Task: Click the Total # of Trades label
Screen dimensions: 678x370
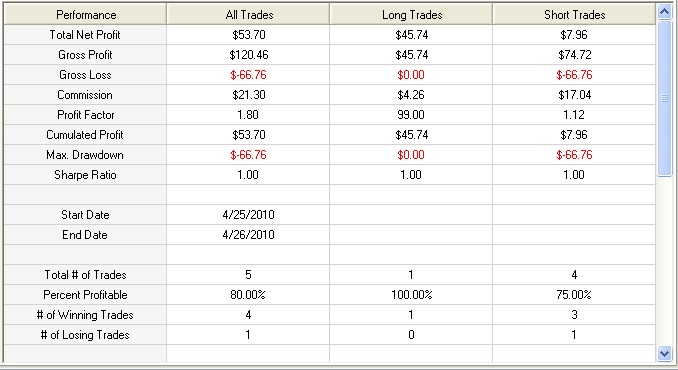Action: click(x=85, y=275)
